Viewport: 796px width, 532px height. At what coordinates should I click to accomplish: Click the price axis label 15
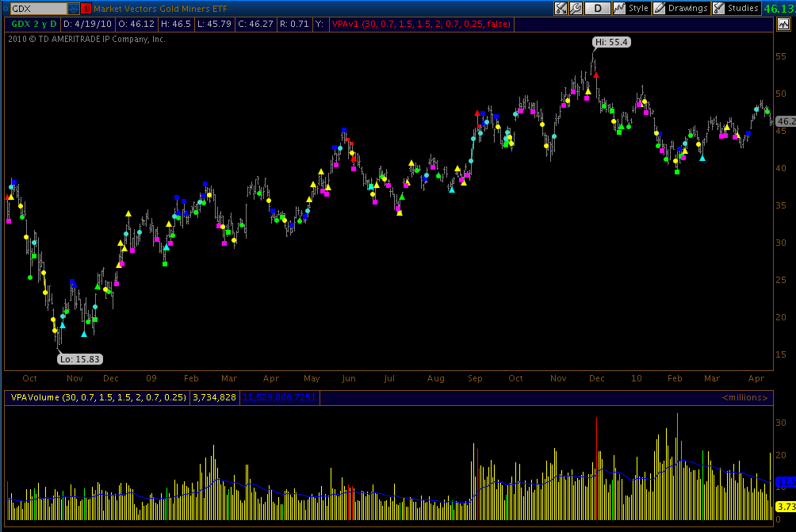(781, 354)
